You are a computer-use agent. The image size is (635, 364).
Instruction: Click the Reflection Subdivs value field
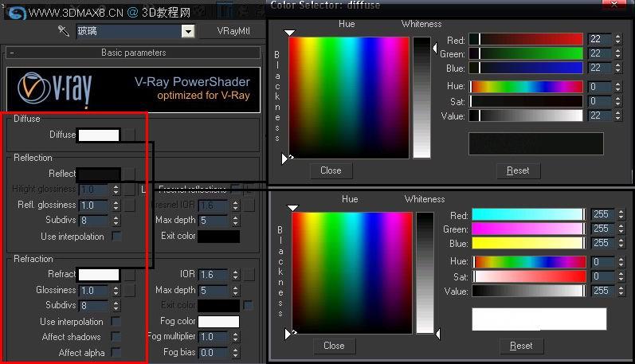[x=93, y=221]
